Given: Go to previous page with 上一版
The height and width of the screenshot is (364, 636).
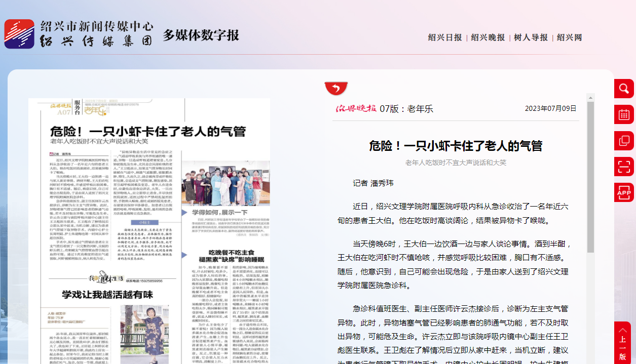Looking at the screenshot, I should tap(622, 343).
